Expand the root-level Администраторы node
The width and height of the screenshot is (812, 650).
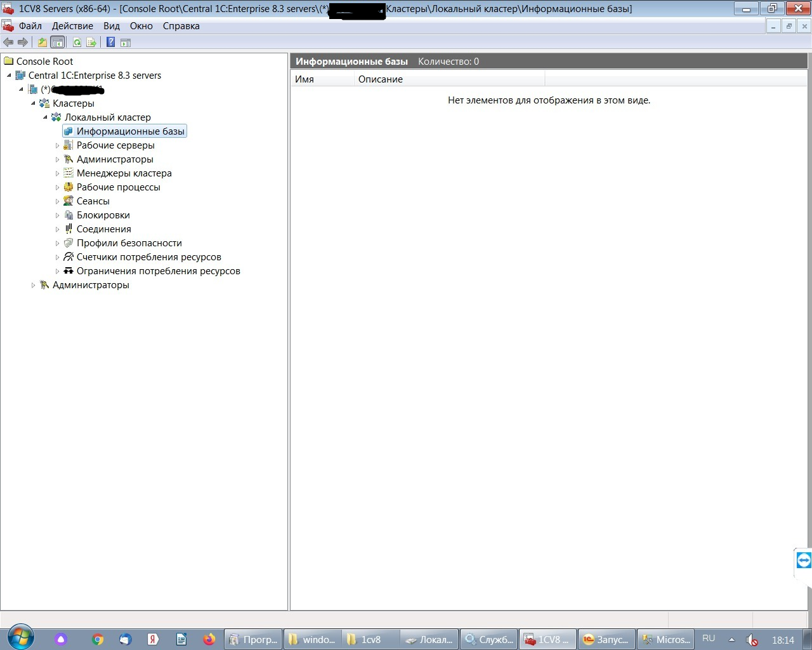[34, 286]
